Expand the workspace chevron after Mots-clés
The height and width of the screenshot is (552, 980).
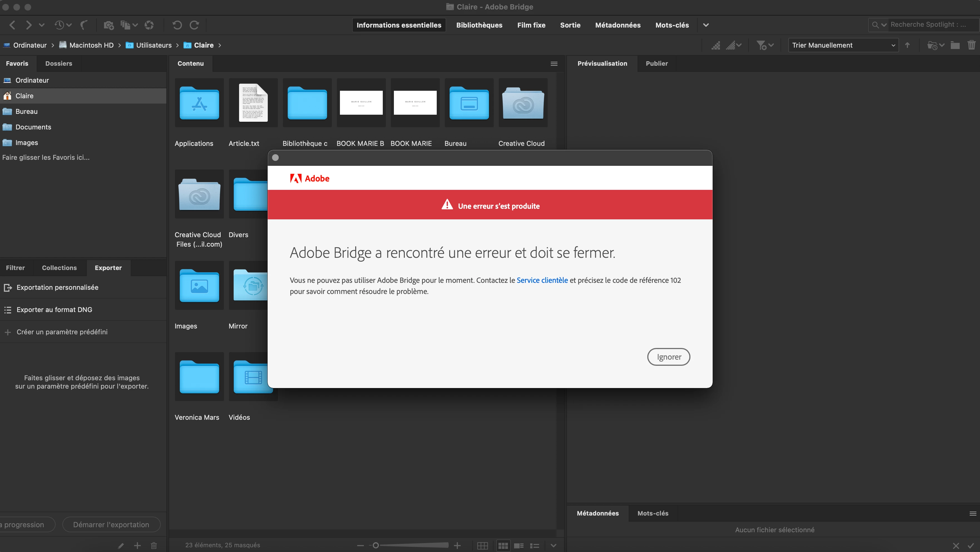pyautogui.click(x=706, y=25)
